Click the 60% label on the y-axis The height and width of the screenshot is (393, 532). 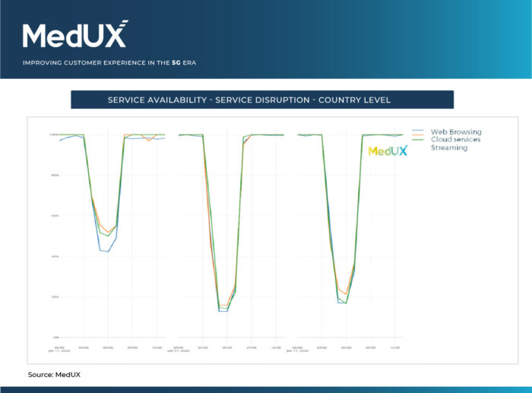(x=55, y=216)
